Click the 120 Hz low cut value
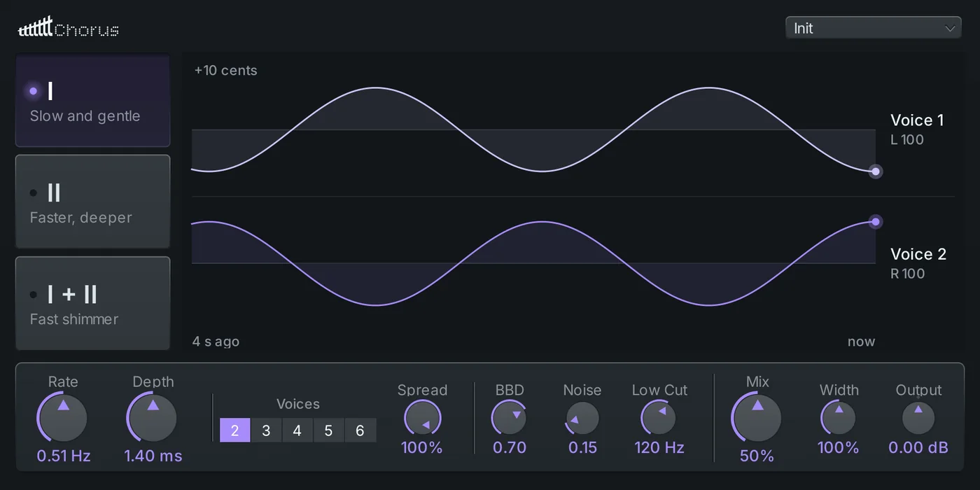The image size is (980, 490). (x=659, y=447)
